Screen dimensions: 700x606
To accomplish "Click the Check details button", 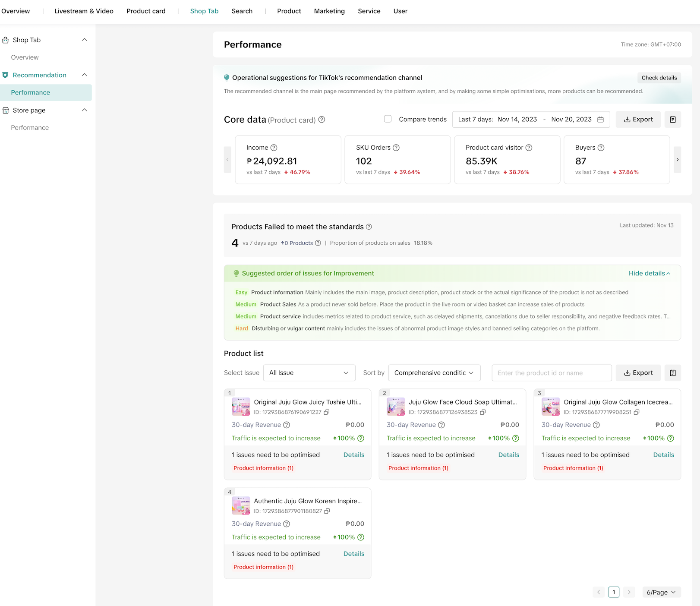I will coord(659,78).
